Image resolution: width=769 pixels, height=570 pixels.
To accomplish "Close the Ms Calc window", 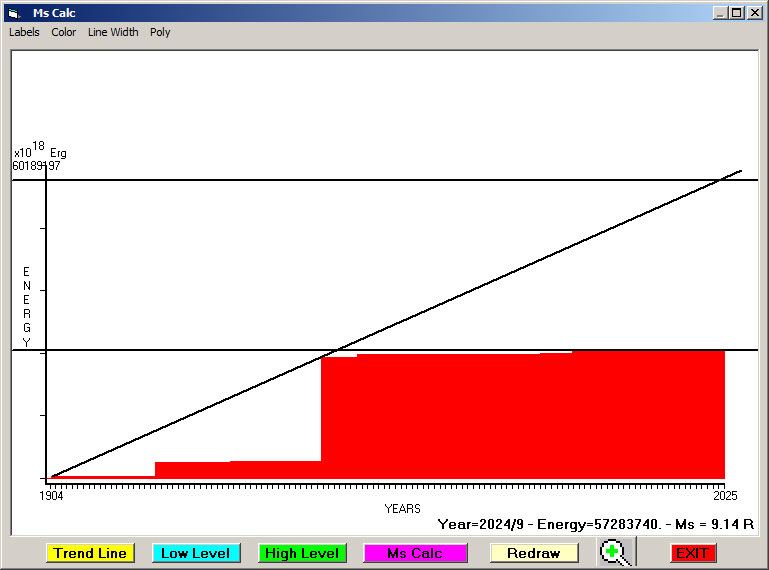I will click(754, 13).
